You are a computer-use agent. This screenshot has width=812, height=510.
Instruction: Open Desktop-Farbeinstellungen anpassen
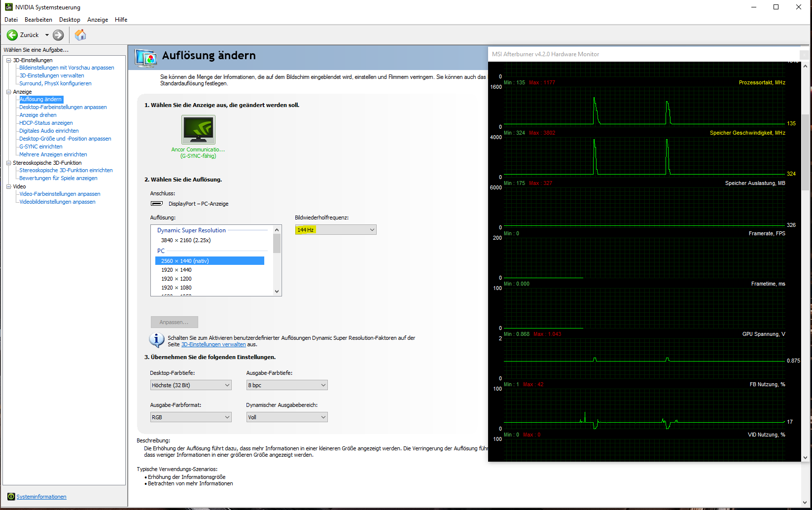(x=63, y=107)
